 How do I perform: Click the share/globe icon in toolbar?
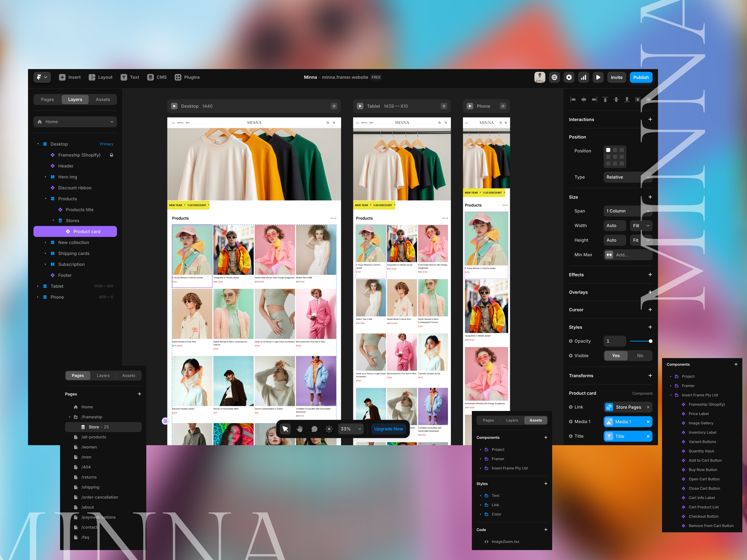[554, 77]
